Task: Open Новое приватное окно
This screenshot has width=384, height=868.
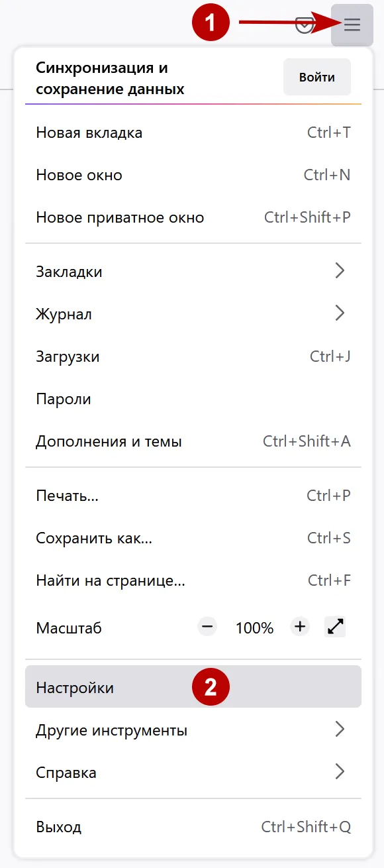Action: coord(119,217)
